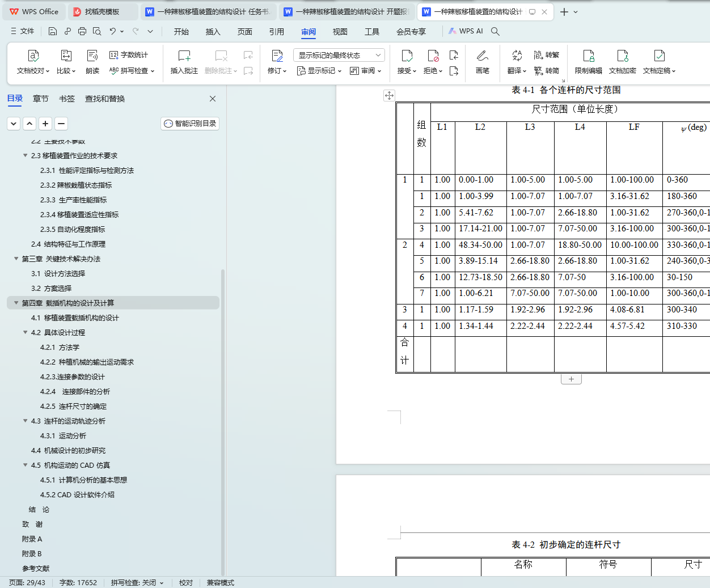This screenshot has height=588, width=710.
Task: Collapse the 2.3 移植装置作业的技术要求 node
Action: tap(25, 155)
